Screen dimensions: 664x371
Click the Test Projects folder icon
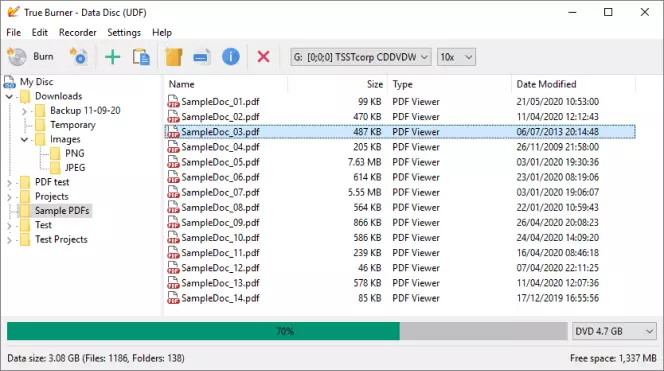click(x=25, y=240)
